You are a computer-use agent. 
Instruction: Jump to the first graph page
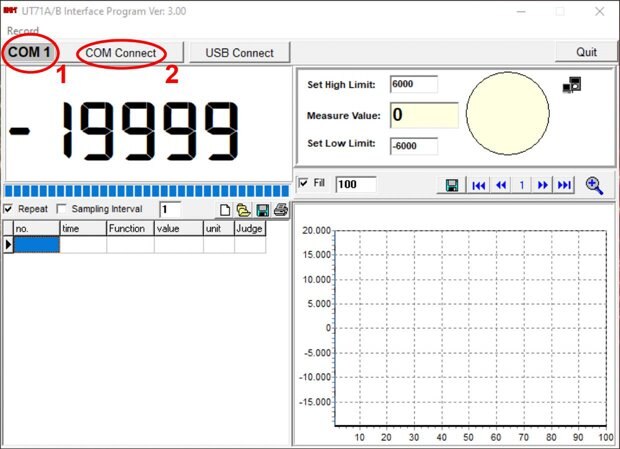click(479, 185)
